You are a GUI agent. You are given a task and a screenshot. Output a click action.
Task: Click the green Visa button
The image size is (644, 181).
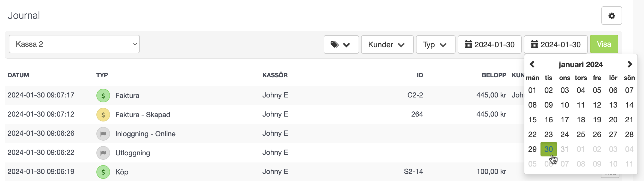point(604,44)
